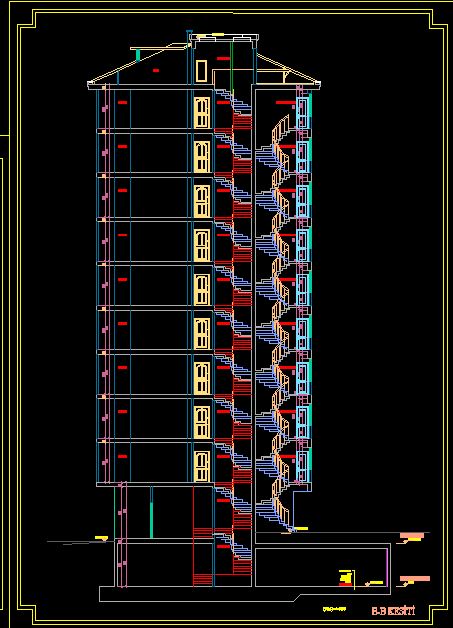The image size is (453, 628).
Task: Click the red stair treads at basement bottom
Action: tap(203, 579)
